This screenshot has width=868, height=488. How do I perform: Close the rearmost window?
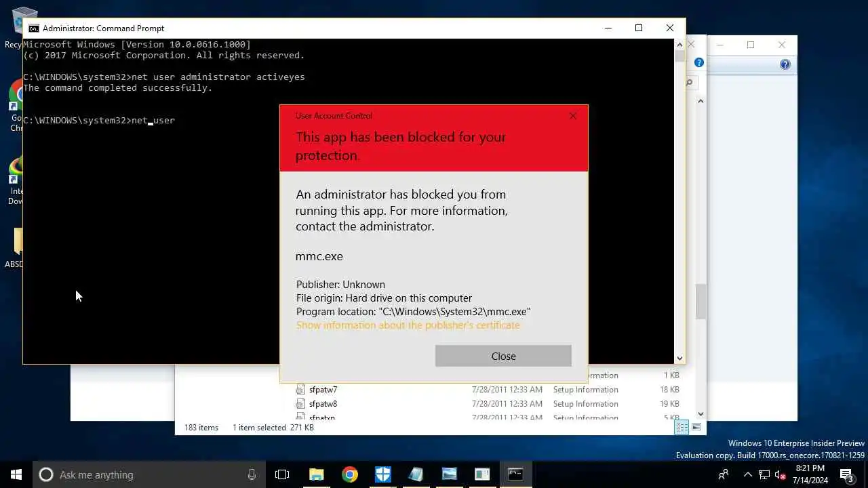[x=782, y=45]
